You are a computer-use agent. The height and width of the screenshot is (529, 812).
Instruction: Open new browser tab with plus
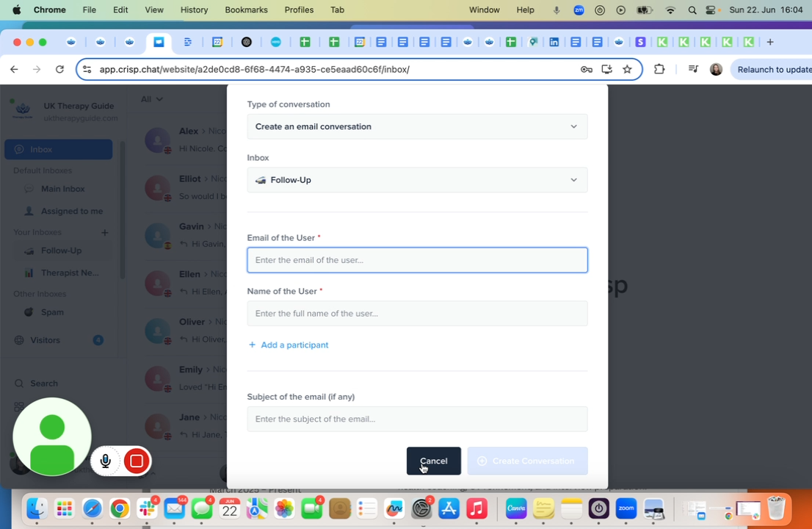[769, 42]
